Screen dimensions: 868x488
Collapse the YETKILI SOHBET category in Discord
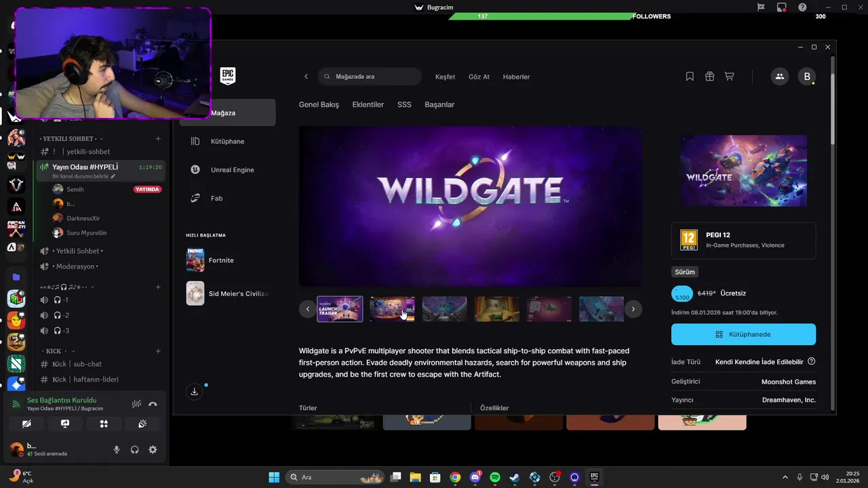point(71,139)
